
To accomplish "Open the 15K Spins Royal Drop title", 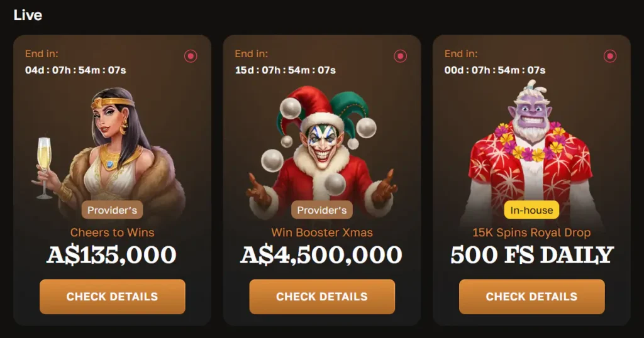I will pos(531,232).
